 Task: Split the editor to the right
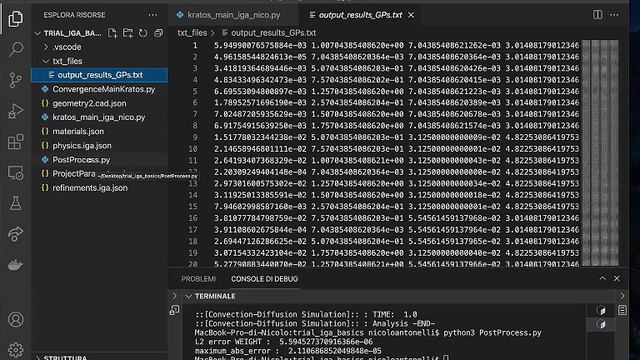[x=598, y=15]
